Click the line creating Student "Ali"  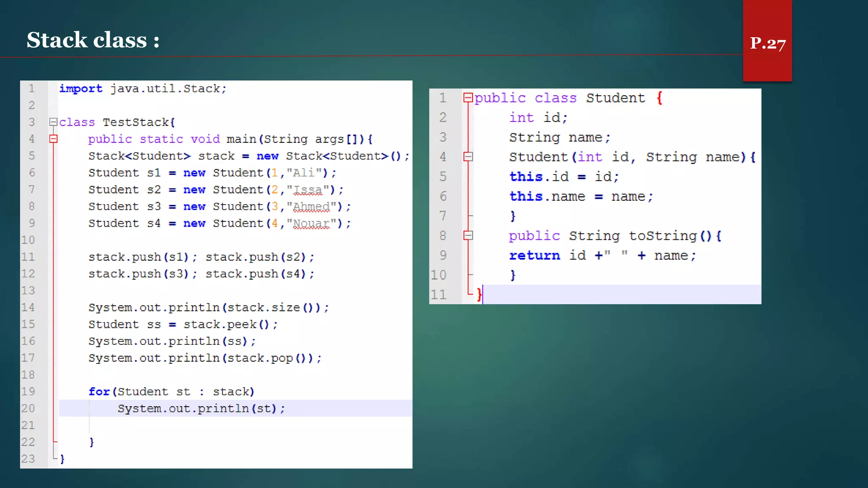point(212,173)
